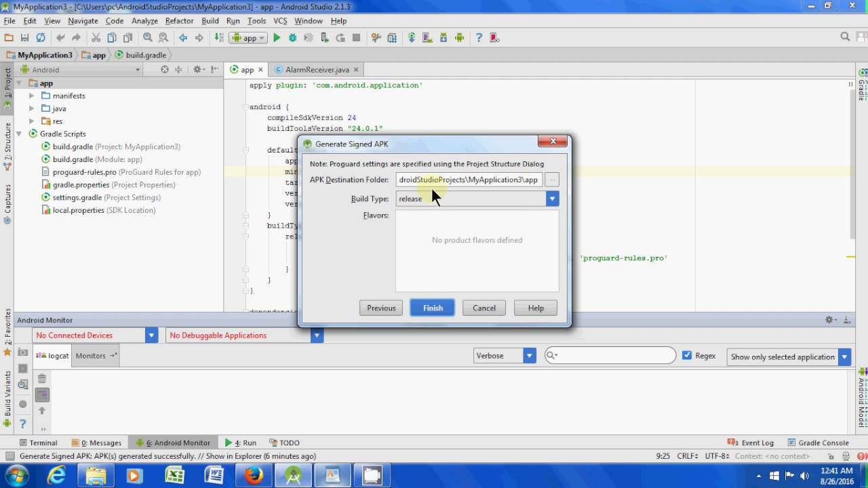Click the navigate Forward arrow icon

coord(199,38)
